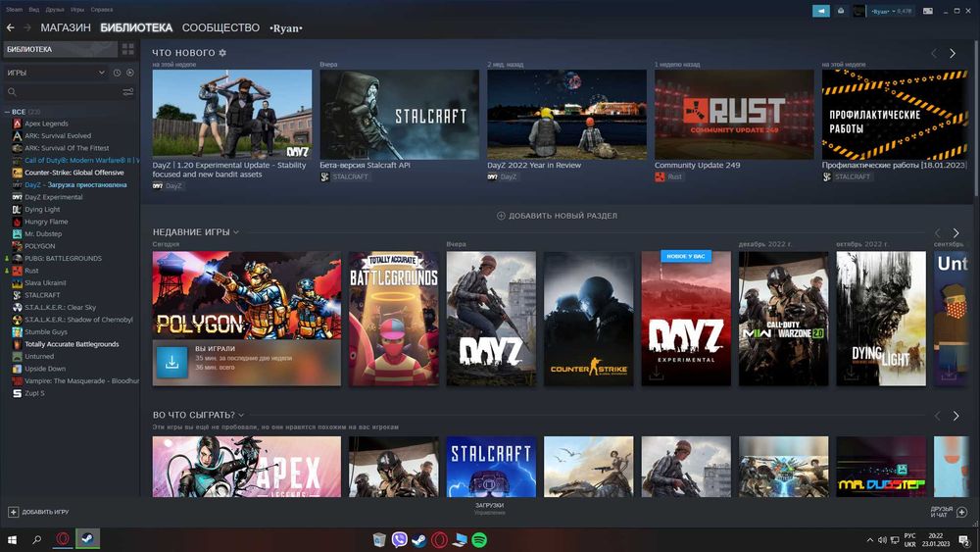Click the recent activity clock filter
This screenshot has height=552, width=980.
coord(117,73)
